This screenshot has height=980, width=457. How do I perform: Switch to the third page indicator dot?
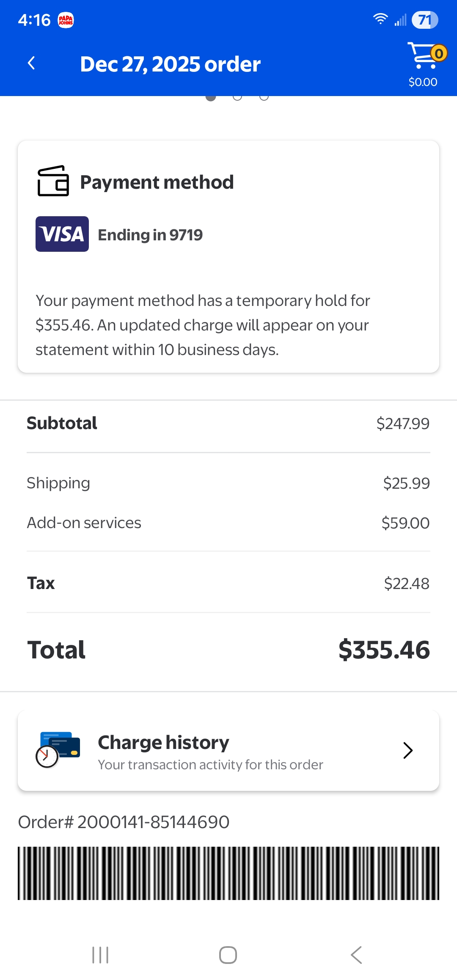click(264, 98)
